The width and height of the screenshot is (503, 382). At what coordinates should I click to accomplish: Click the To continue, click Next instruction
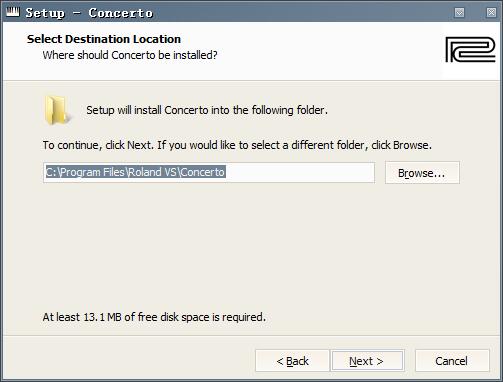tap(237, 145)
